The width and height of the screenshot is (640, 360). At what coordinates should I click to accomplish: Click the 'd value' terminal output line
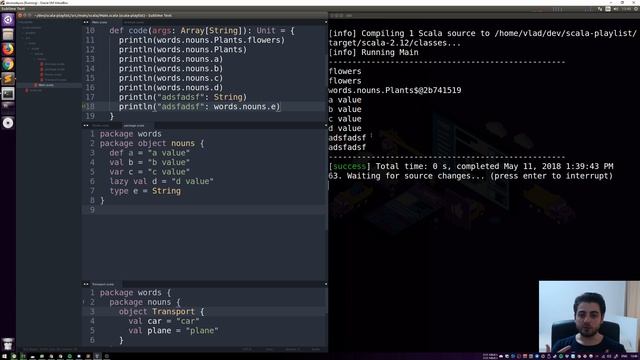345,128
